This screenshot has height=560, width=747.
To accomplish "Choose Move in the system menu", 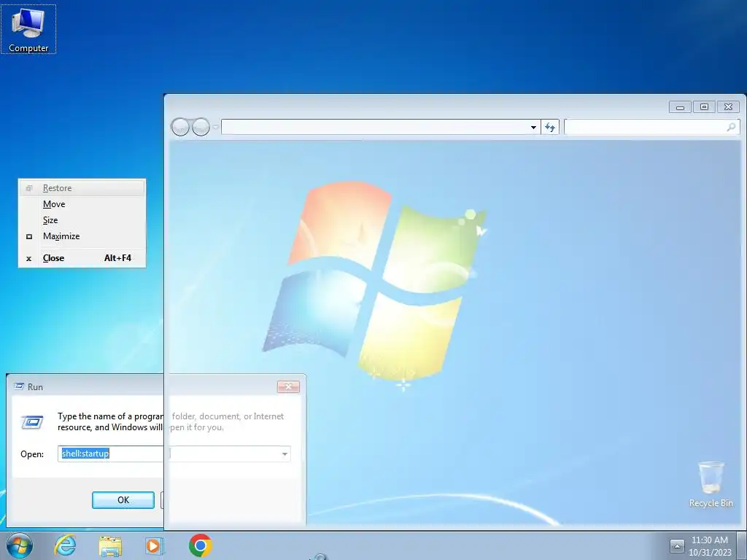I will [x=82, y=204].
